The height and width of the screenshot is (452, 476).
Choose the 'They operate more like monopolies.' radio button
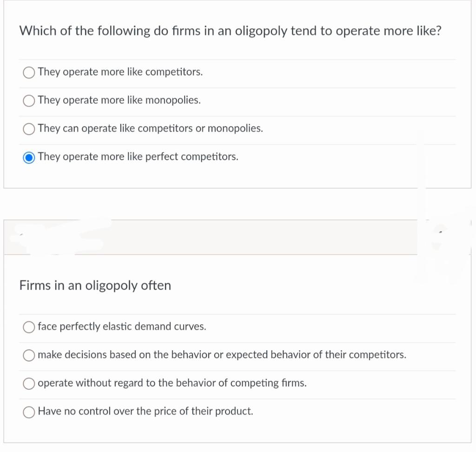(x=29, y=101)
